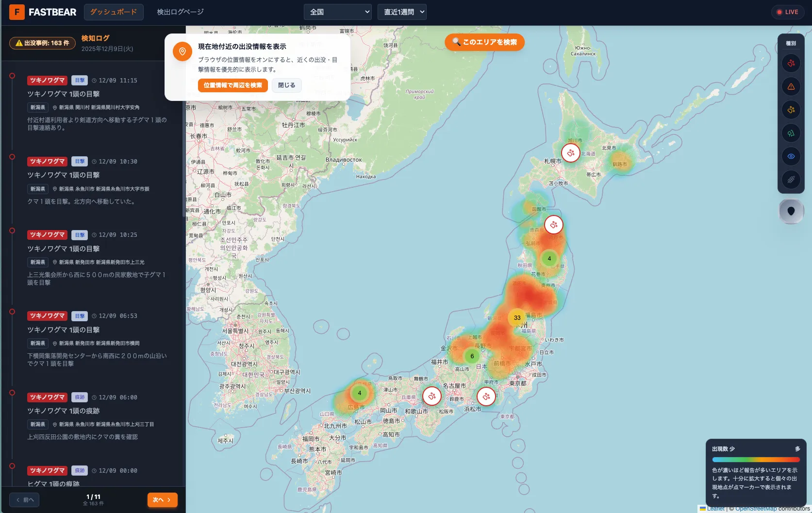Click the heat map density gradient bar
The height and width of the screenshot is (513, 812).
click(756, 460)
